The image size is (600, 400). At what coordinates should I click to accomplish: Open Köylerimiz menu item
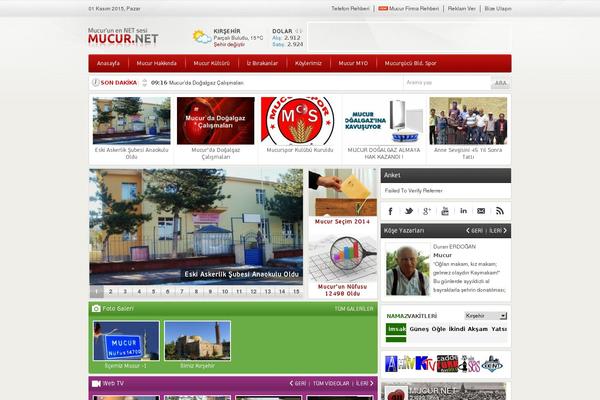point(308,63)
